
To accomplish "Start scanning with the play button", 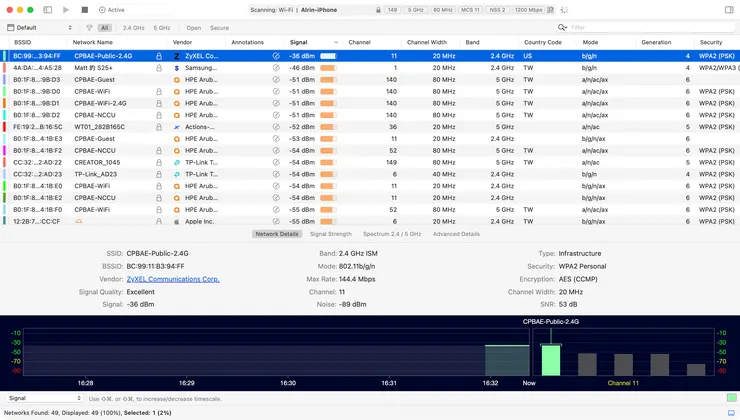I will 66,10.
